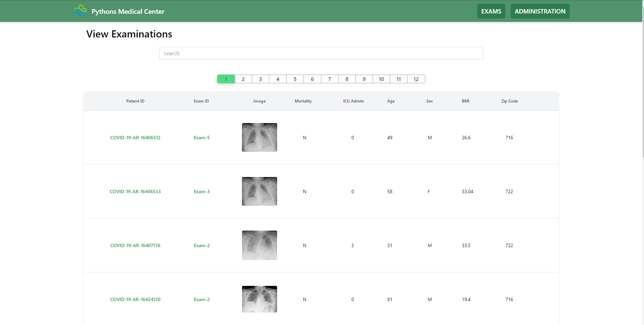The image size is (644, 325).
Task: Open the Exam-5 link
Action: click(x=202, y=138)
